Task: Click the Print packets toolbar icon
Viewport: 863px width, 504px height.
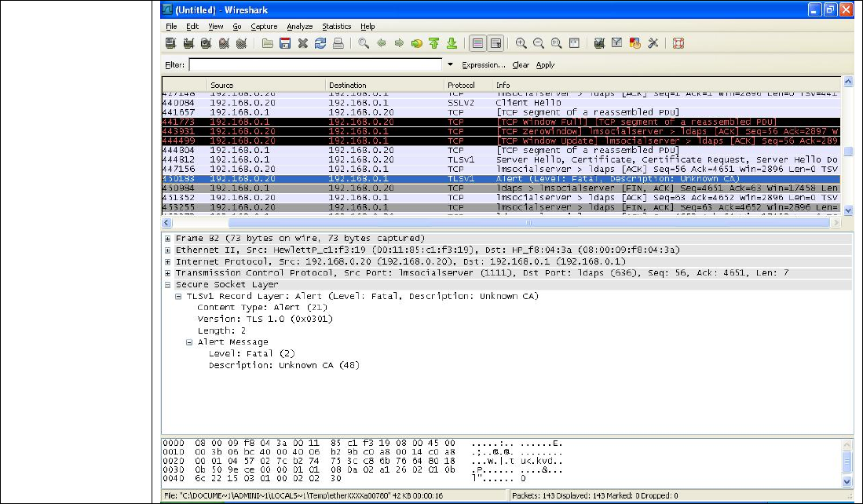Action: (338, 44)
